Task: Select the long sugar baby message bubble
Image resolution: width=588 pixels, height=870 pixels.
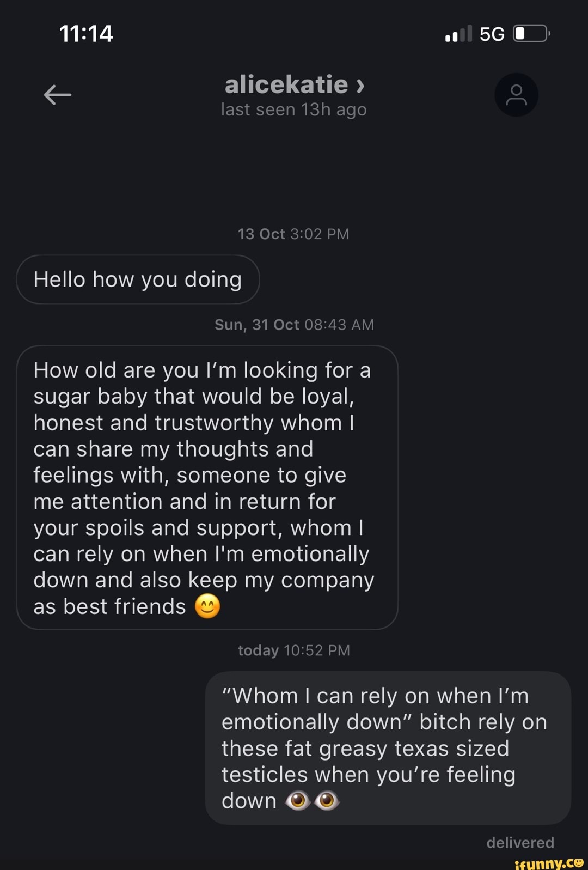Action: [x=207, y=487]
